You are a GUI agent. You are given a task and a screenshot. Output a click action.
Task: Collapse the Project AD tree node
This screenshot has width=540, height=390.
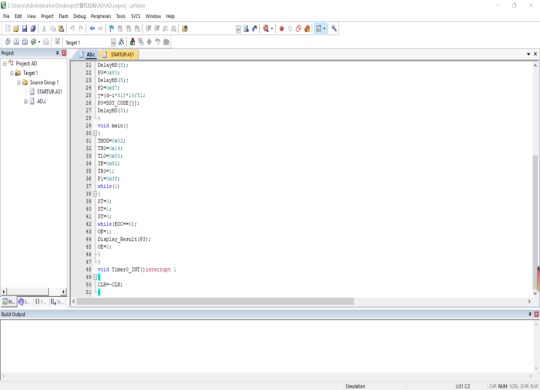pyautogui.click(x=5, y=63)
